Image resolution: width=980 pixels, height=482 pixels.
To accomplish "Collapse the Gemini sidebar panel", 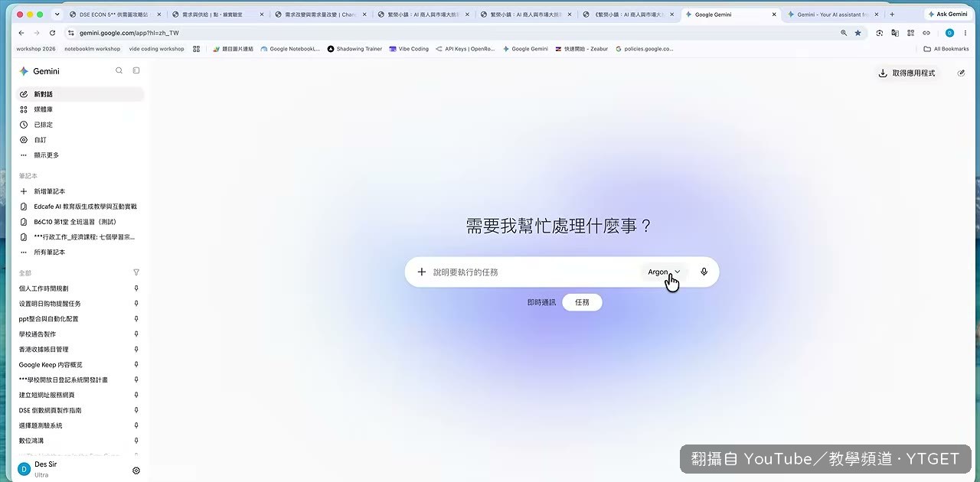I will coord(136,70).
